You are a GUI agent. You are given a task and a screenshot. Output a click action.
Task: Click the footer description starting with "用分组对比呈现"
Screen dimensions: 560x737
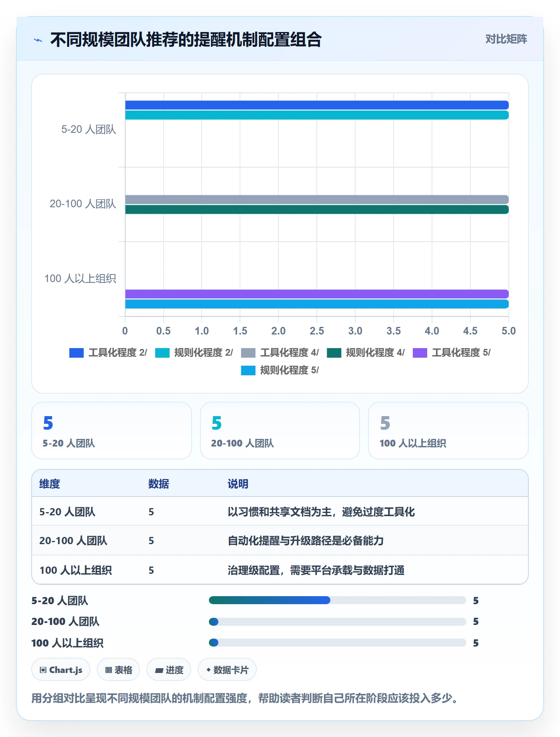coord(245,698)
